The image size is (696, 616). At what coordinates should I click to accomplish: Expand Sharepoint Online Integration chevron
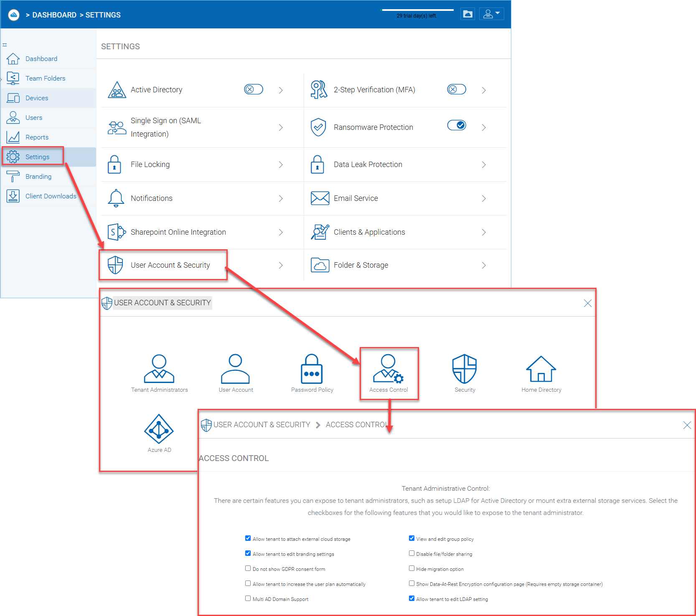[x=281, y=232]
